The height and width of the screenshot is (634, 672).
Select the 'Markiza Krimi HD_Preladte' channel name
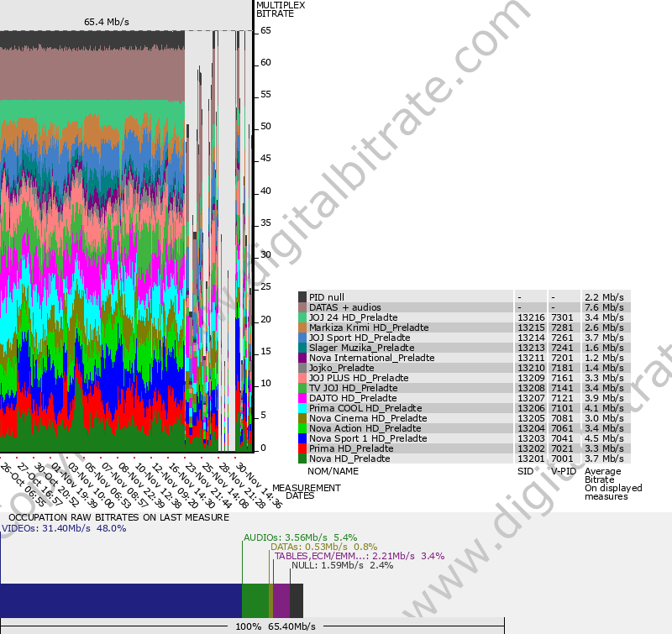point(369,327)
